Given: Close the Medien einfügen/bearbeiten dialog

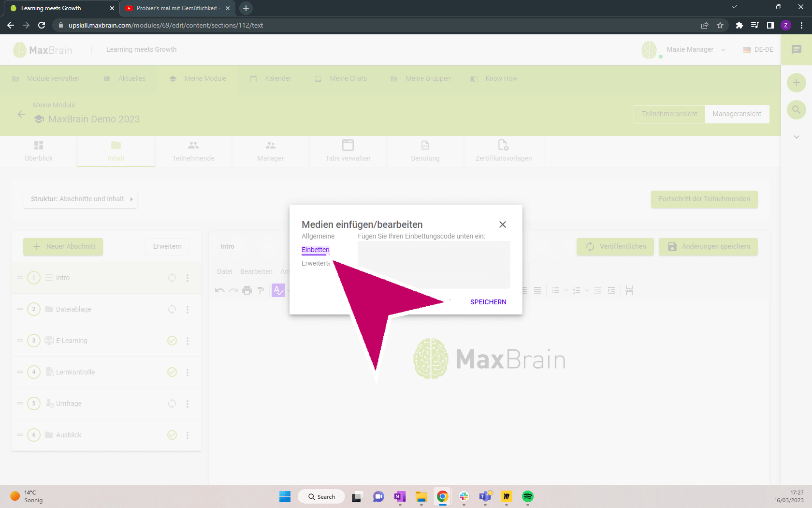Looking at the screenshot, I should click(503, 224).
